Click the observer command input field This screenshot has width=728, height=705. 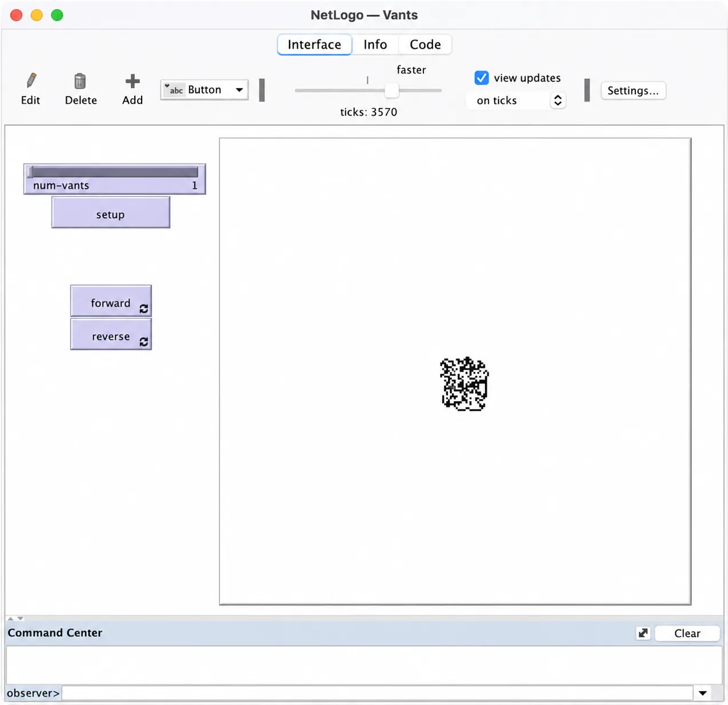click(x=377, y=693)
